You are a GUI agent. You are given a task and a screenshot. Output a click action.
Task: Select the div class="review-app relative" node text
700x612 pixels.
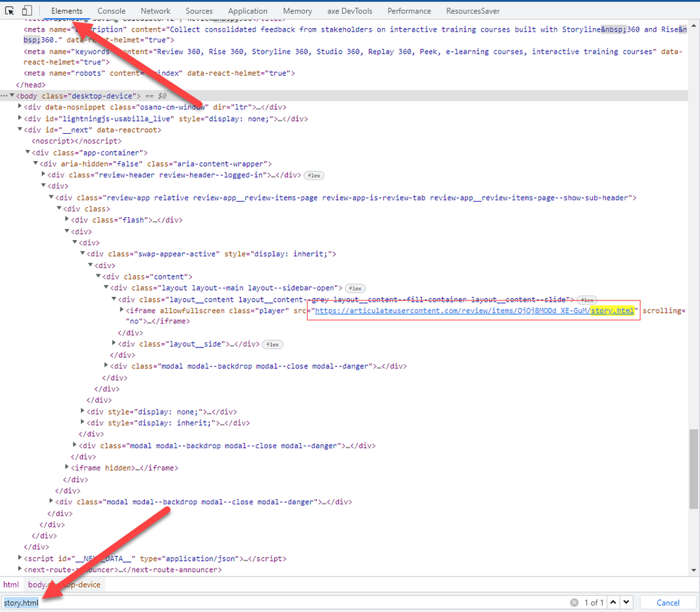[345, 197]
